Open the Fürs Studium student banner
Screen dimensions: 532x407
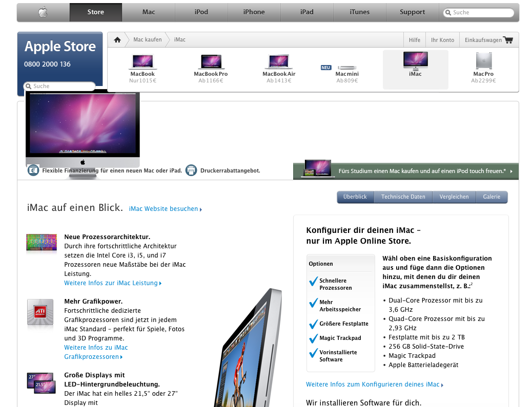(x=406, y=171)
